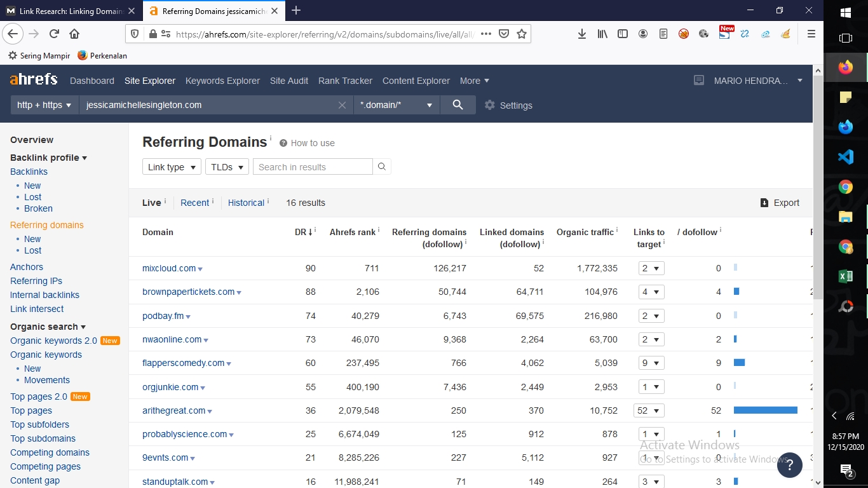Click the notifications icon beside MARIO HENDRA
868x488 pixels.
(x=699, y=81)
